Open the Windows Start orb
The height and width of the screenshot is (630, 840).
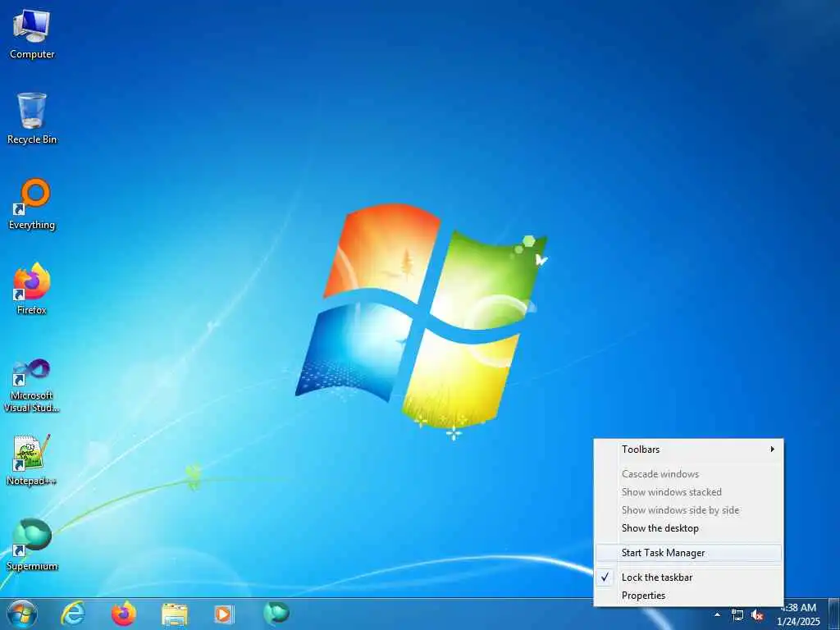point(22,614)
